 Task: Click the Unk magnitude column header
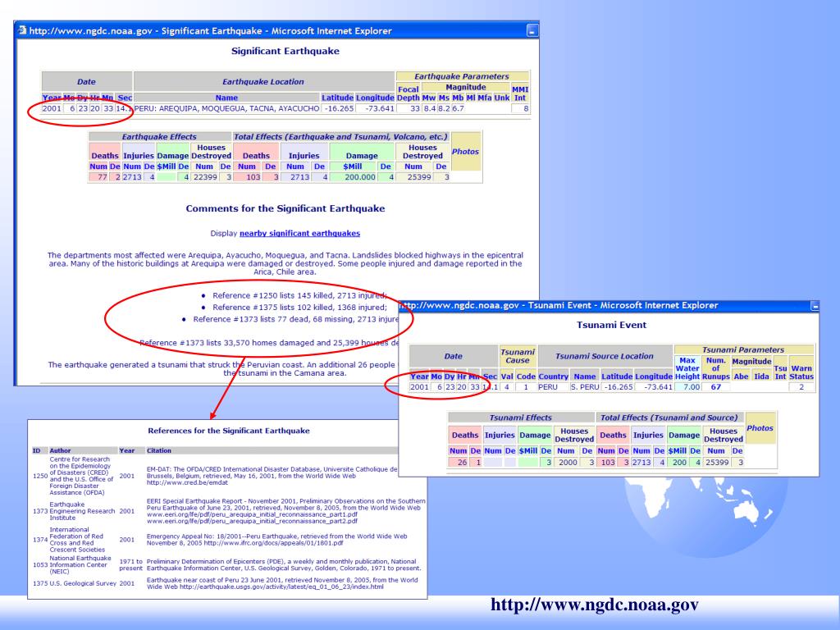click(501, 98)
